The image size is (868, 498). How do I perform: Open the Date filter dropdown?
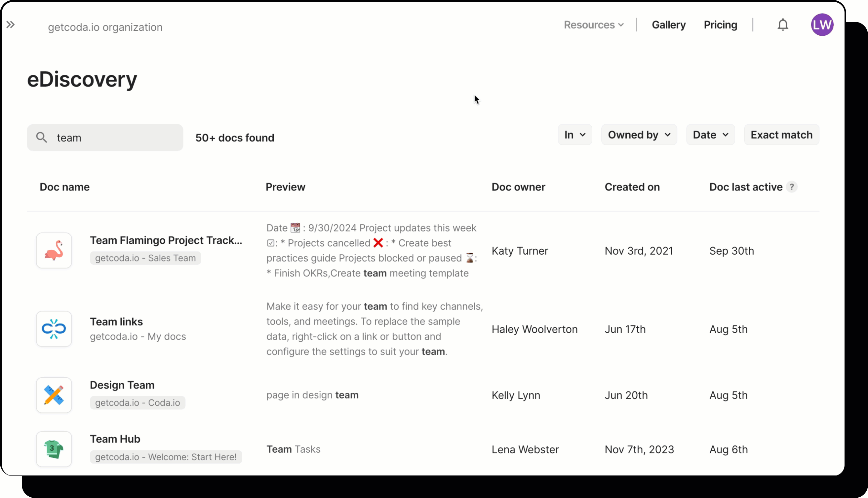710,135
